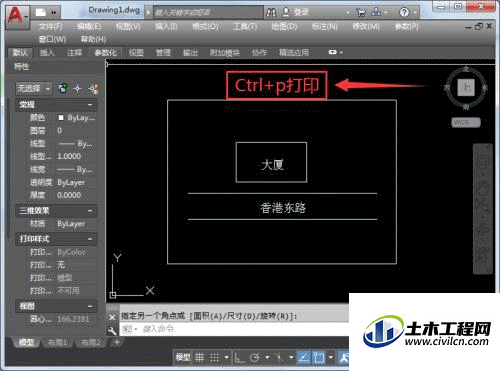
Task: Collapse the 常规 properties section
Action: (90, 105)
